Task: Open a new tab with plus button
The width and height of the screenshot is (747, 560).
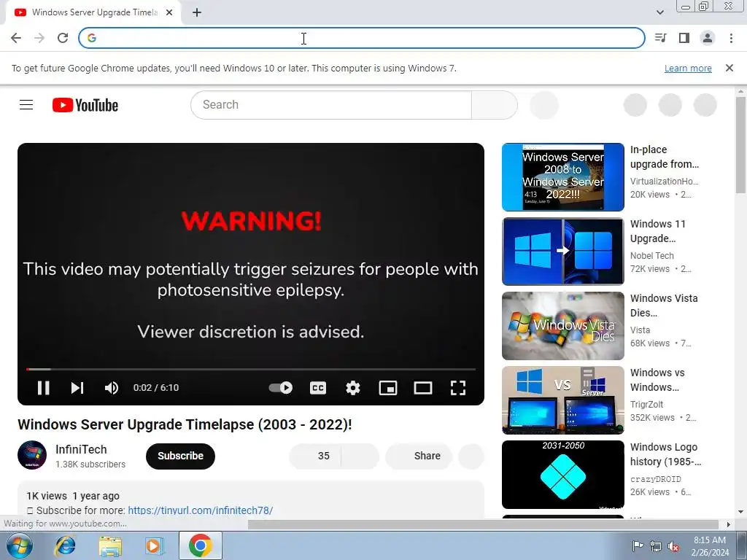Action: 197,12
